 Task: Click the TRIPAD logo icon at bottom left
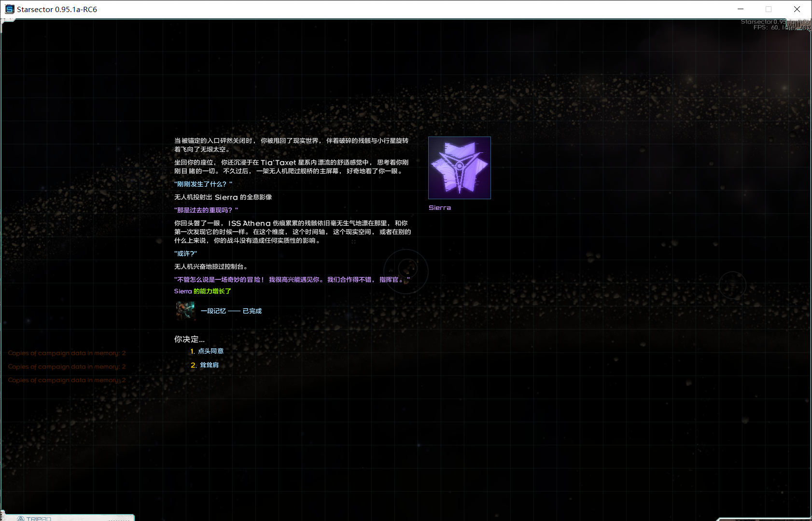click(20, 519)
